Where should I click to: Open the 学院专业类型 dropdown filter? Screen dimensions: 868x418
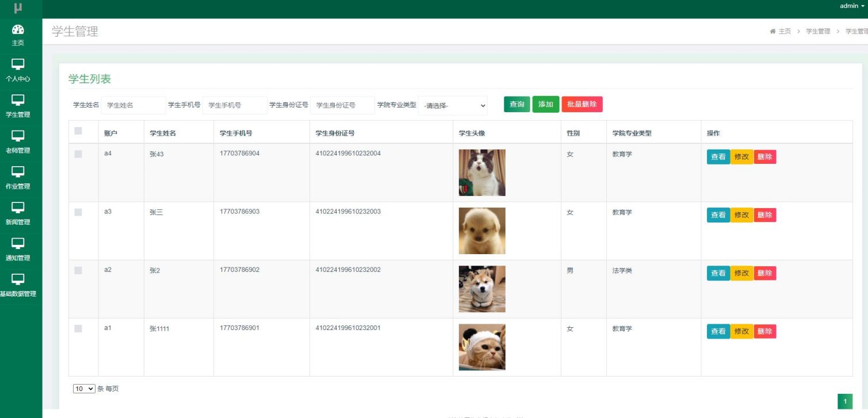453,105
